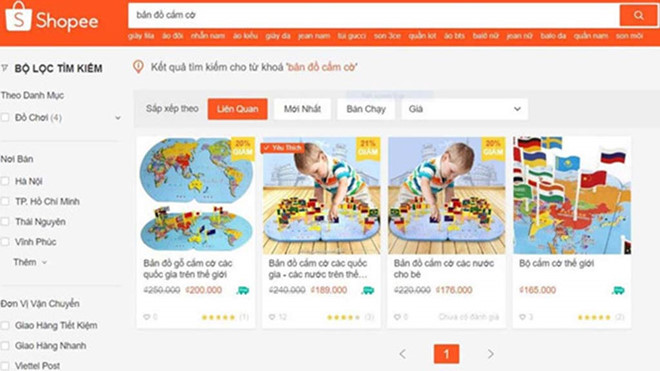
Task: Enable TP. Hồ Chí Minh filter checkbox
Action: coord(5,201)
